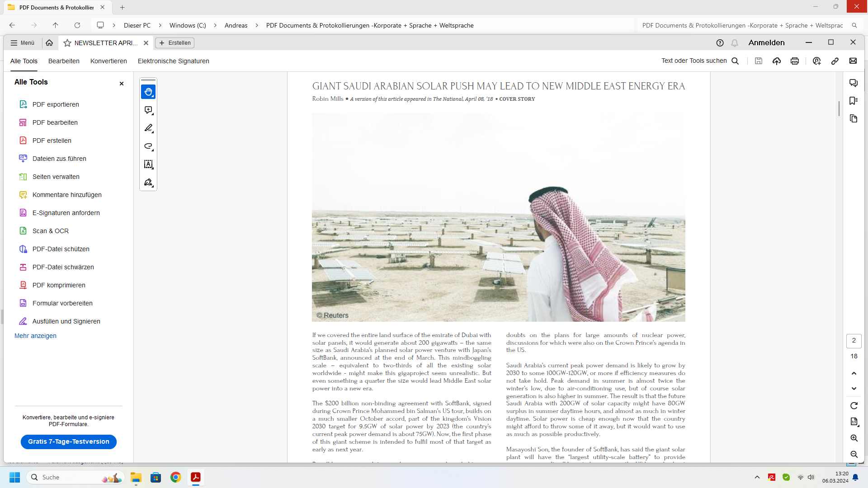Viewport: 868px width, 488px height.
Task: Select the Highlight pen tool
Action: 148,128
